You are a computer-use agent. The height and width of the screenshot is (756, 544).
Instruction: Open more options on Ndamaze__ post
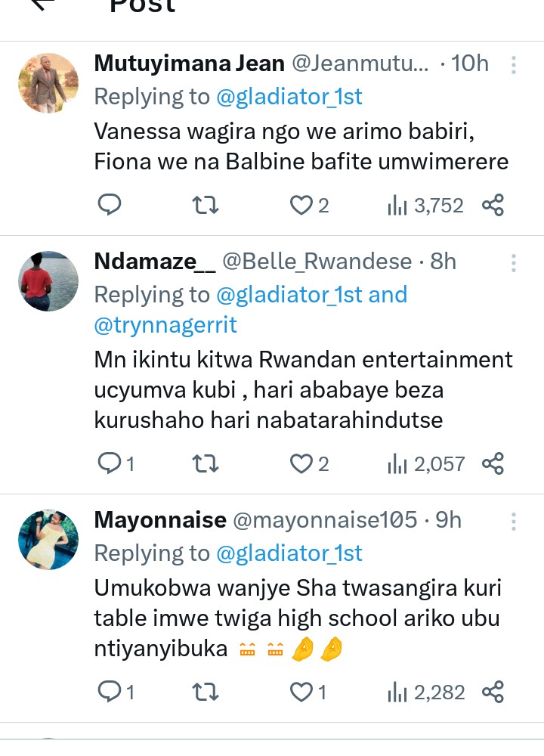coord(514,263)
